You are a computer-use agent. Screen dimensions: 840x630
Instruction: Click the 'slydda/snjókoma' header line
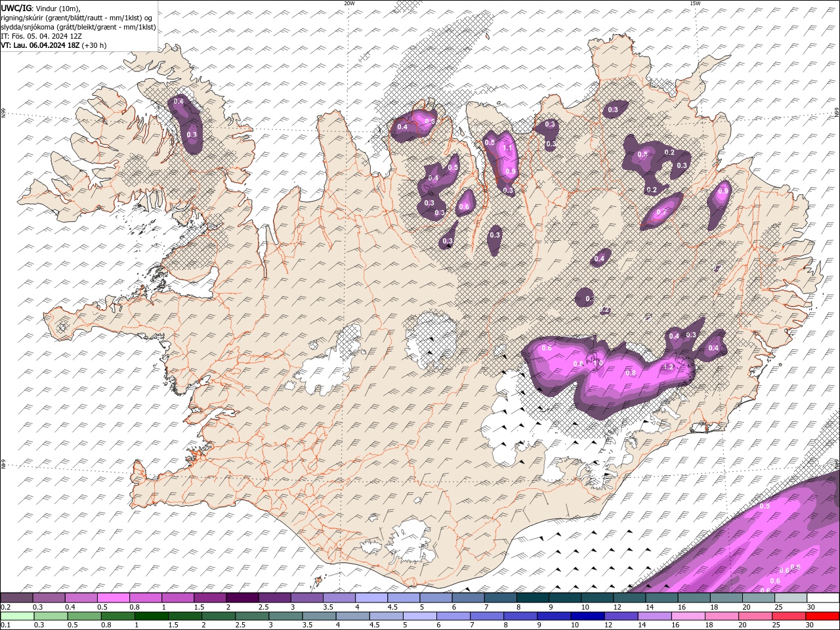tap(78, 27)
